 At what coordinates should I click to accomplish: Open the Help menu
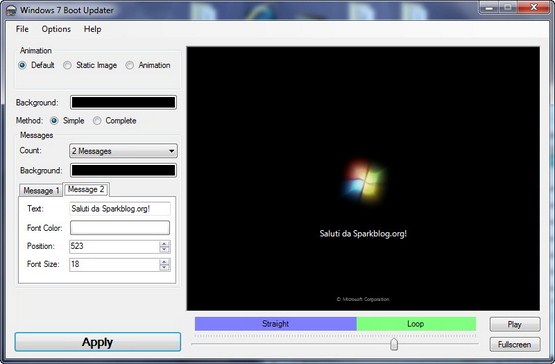pos(92,29)
